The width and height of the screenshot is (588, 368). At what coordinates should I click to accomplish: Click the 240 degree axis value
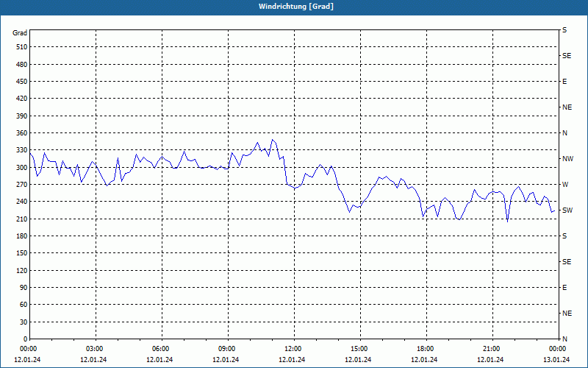(x=22, y=201)
